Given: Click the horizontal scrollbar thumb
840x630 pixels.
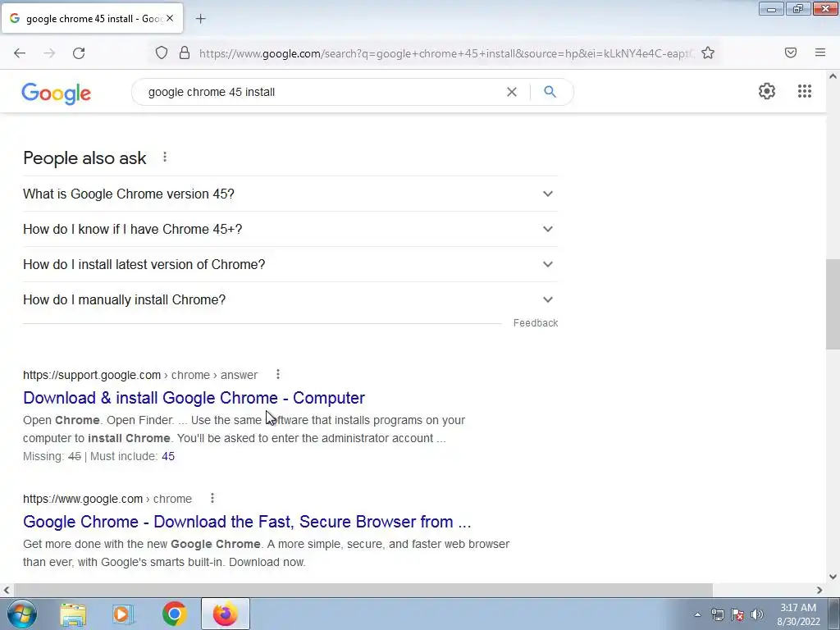Looking at the screenshot, I should tap(363, 590).
